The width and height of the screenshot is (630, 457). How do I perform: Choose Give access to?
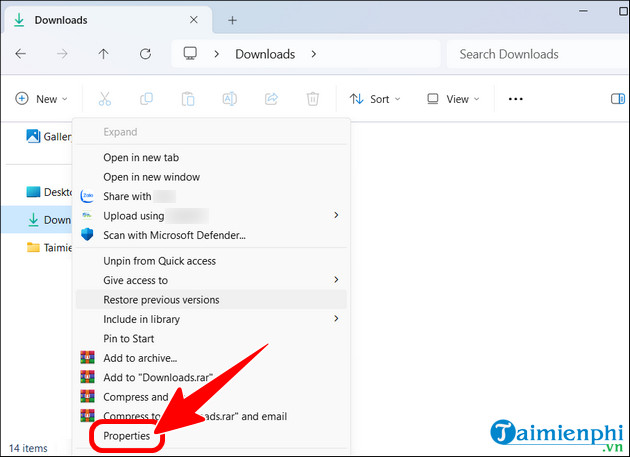pyautogui.click(x=211, y=280)
